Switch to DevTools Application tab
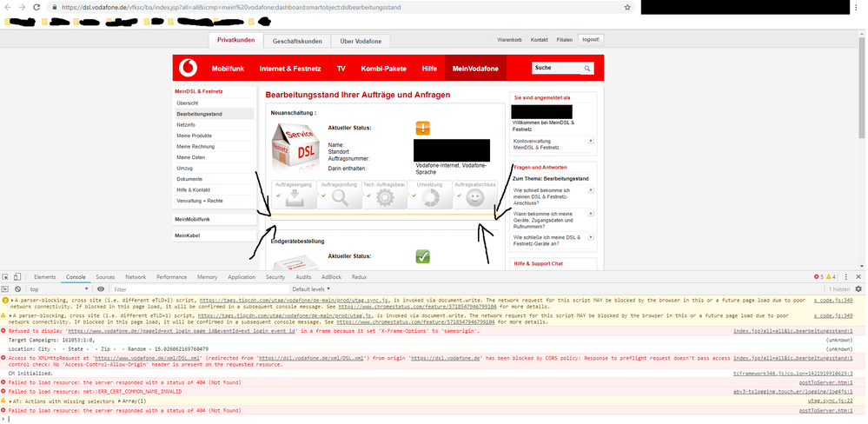Image resolution: width=868 pixels, height=424 pixels. pyautogui.click(x=242, y=277)
